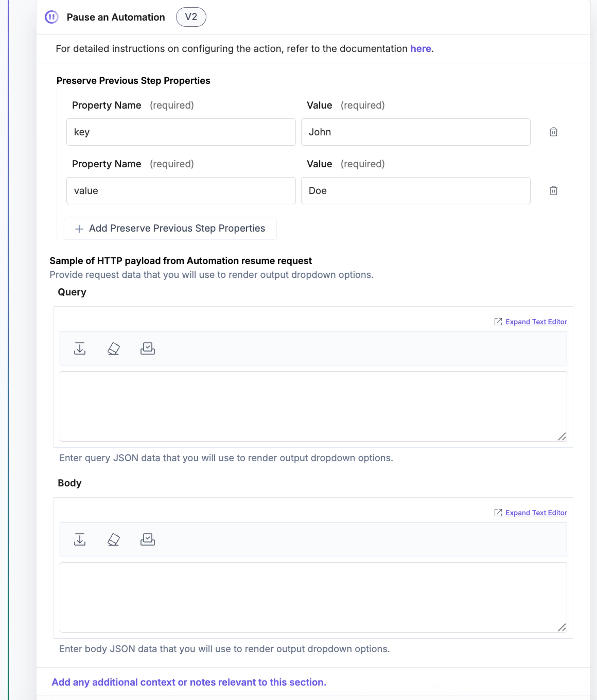This screenshot has width=597, height=700.
Task: Expand Text Editor for Query
Action: [536, 322]
